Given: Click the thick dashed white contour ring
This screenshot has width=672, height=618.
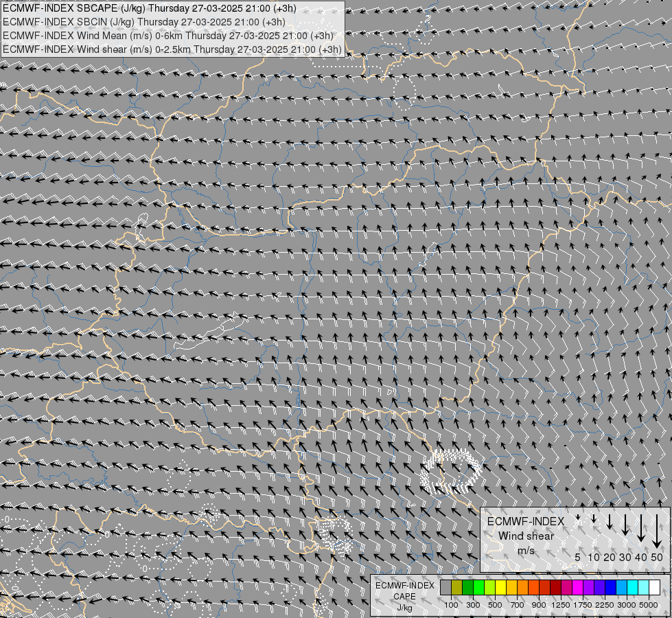Looking at the screenshot, I should [x=451, y=471].
